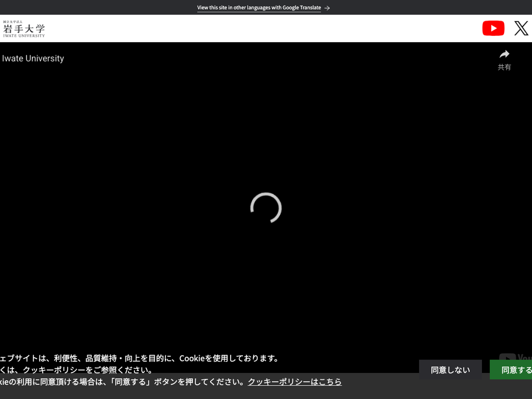The width and height of the screenshot is (532, 399).
Task: Click the small 国立大学法人 text in logo
Action: click(12, 22)
